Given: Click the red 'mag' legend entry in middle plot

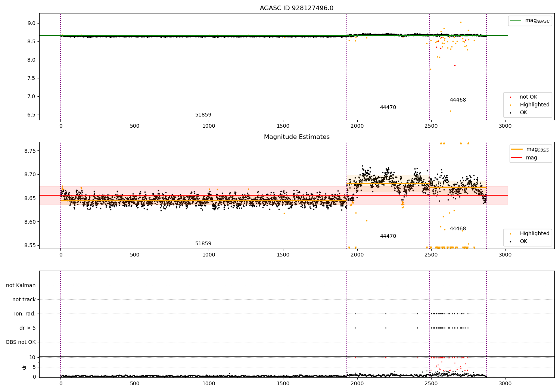Looking at the screenshot, I should [x=525, y=158].
